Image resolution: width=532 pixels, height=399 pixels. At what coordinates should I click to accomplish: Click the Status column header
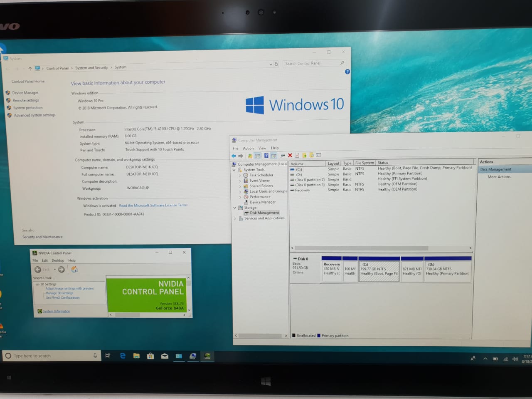click(424, 163)
